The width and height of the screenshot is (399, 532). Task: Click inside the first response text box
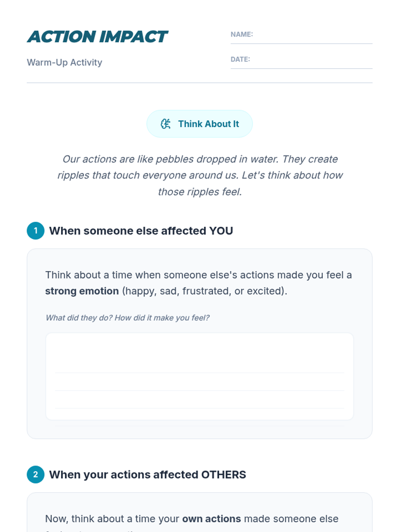tap(199, 376)
